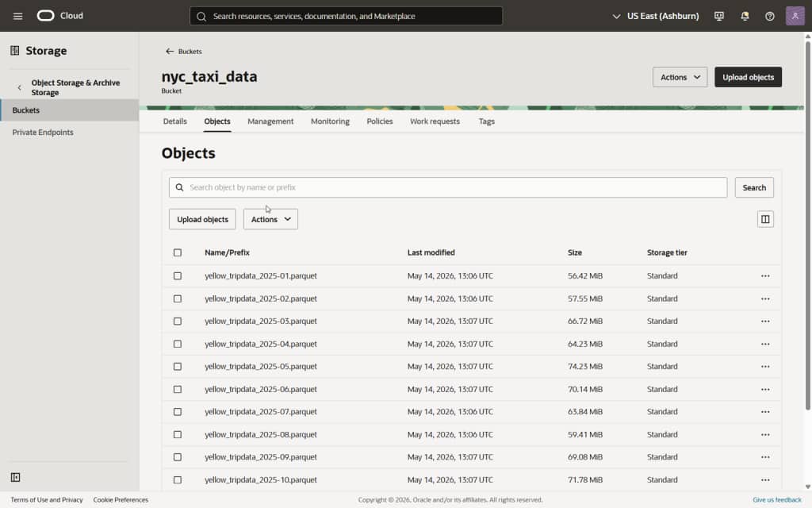
Task: Open the Cookie Preferences link
Action: (x=121, y=500)
